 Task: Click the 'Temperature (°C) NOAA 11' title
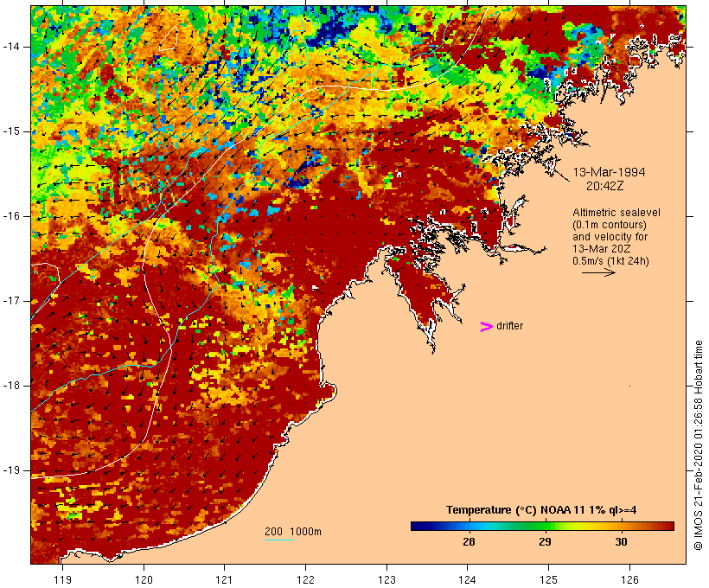pos(541,510)
